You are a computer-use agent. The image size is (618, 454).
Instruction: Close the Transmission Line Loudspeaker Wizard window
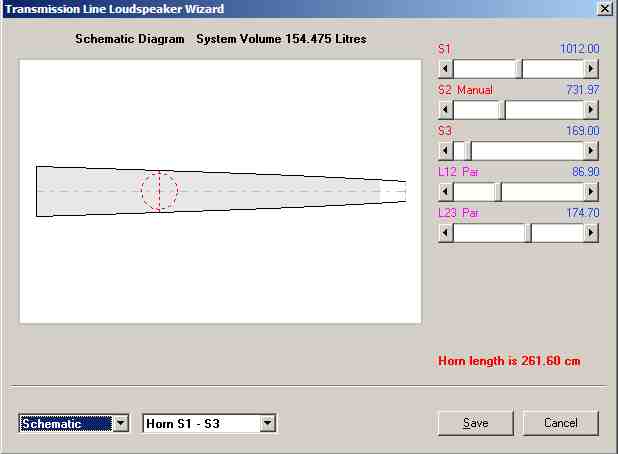coord(605,8)
